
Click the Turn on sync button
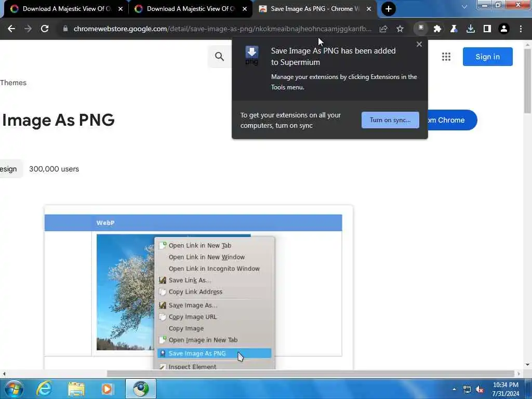pos(390,120)
